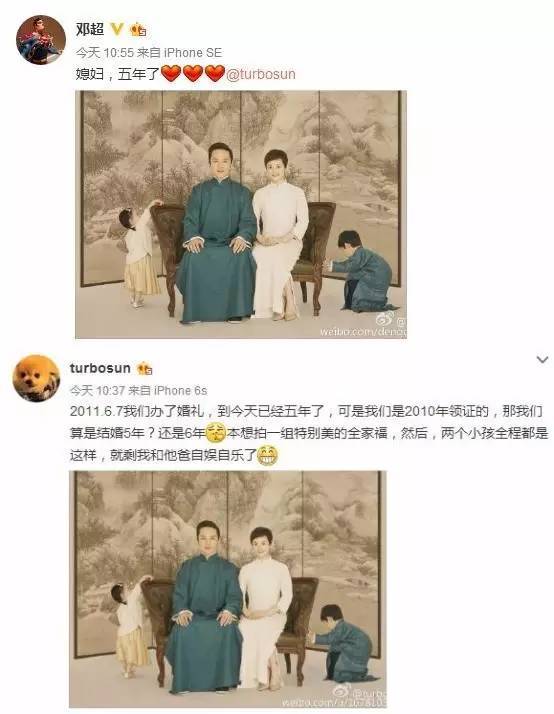The height and width of the screenshot is (714, 554).
Task: Open the 邓超 username link
Action: pyautogui.click(x=90, y=30)
